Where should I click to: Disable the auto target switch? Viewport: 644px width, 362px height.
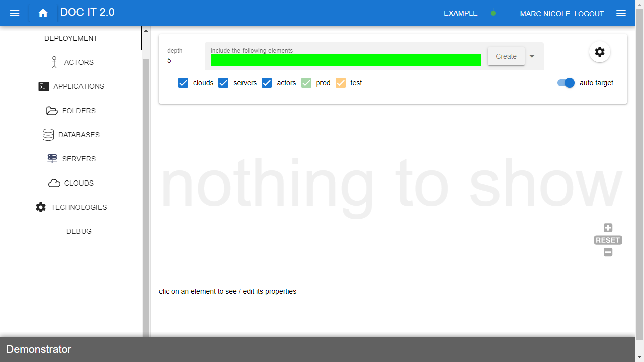click(x=566, y=83)
